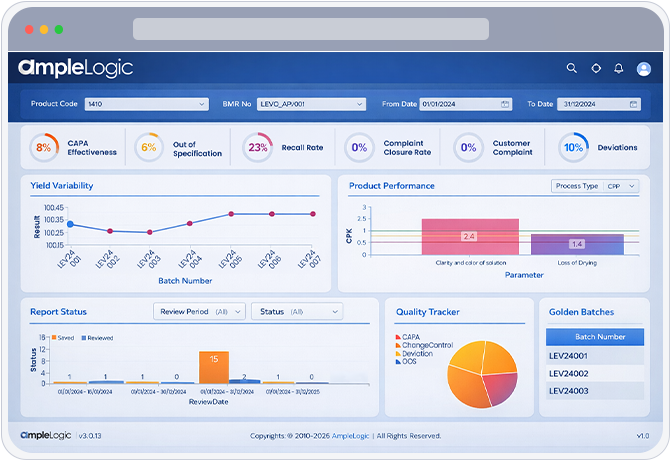Open the Review Period filter dropdown
671x460 pixels.
click(x=200, y=312)
